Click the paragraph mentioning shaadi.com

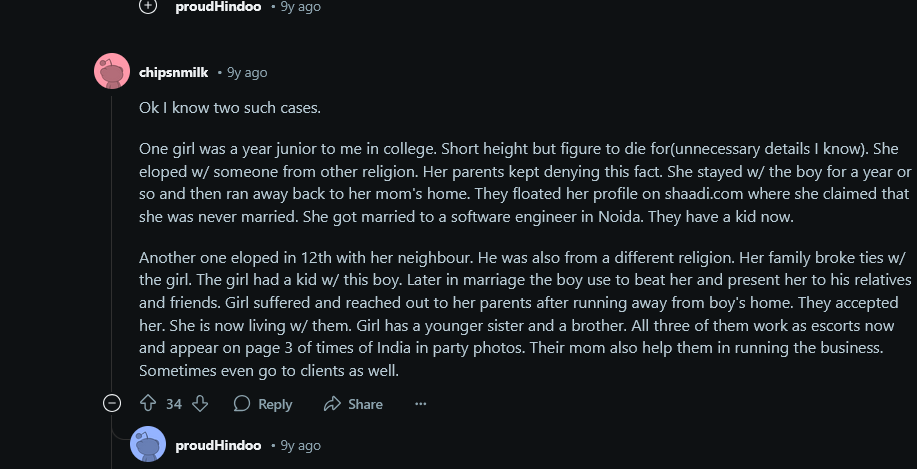tap(525, 183)
